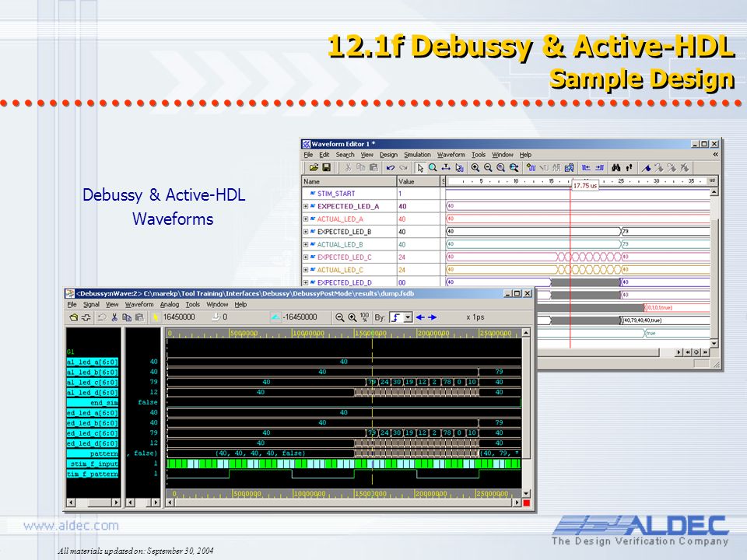Click the Value column header in Waveform Editor
Screen dimensions: 747x560
tap(419, 181)
